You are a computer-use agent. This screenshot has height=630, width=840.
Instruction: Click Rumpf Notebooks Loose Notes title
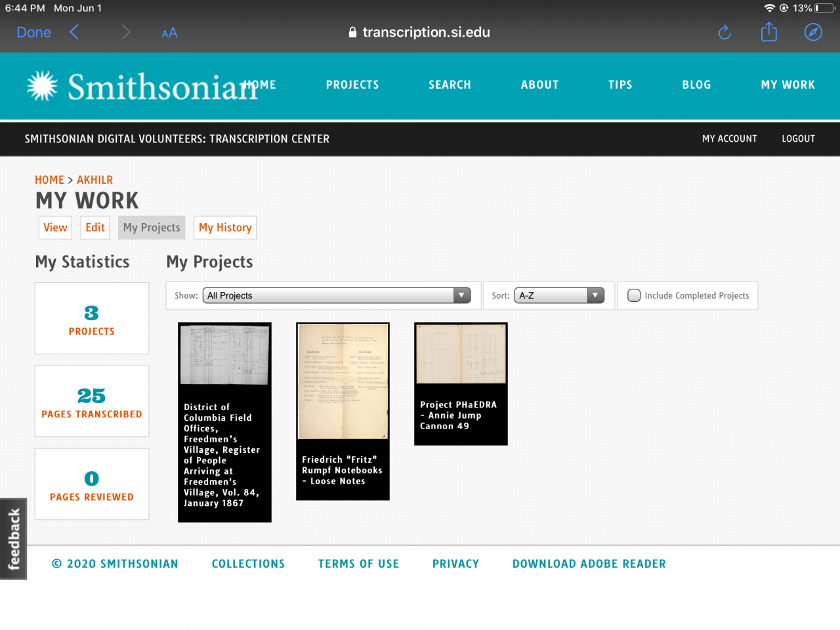342,471
